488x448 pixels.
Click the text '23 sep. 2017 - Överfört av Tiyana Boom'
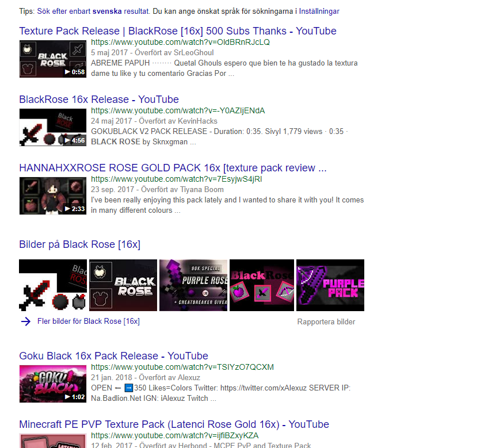[x=157, y=189]
